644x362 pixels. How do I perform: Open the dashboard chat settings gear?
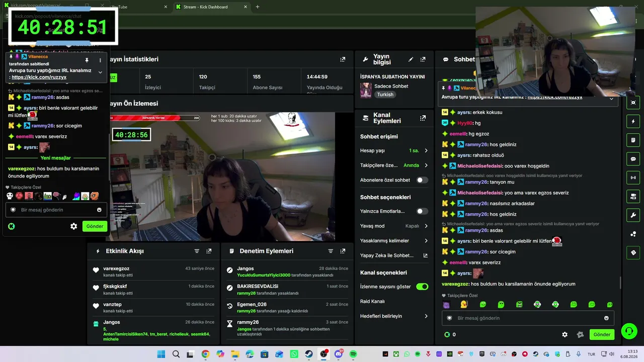click(x=565, y=334)
